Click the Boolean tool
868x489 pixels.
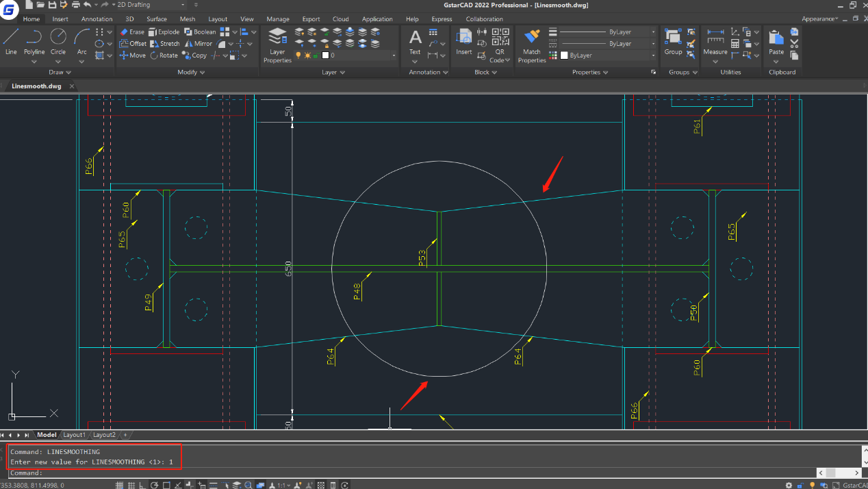[200, 32]
